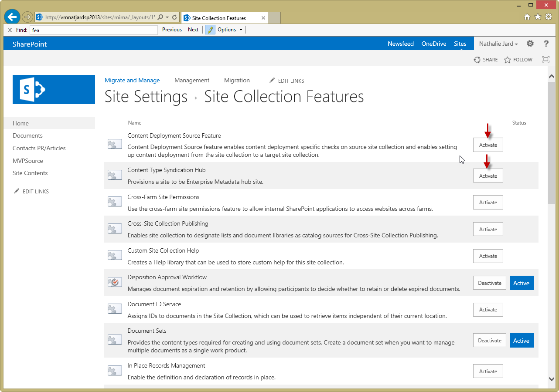This screenshot has height=392, width=559.
Task: Click the Document Sets feature icon
Action: point(115,340)
